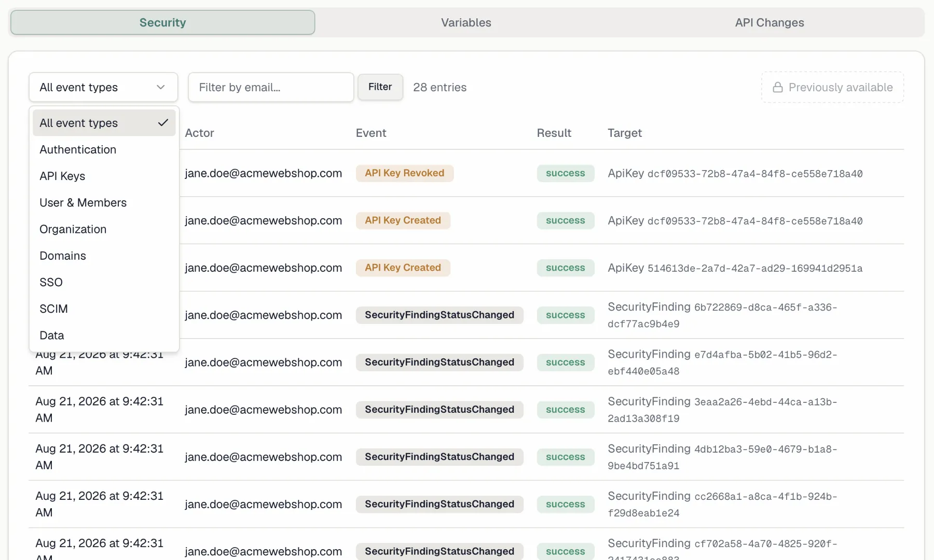Viewport: 934px width, 560px height.
Task: Switch to the Security tab
Action: pos(162,22)
